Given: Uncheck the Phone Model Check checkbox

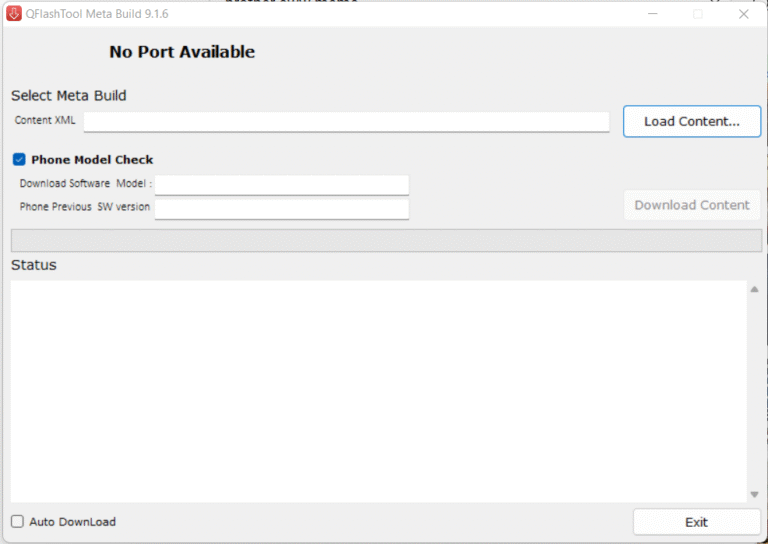Looking at the screenshot, I should point(19,159).
